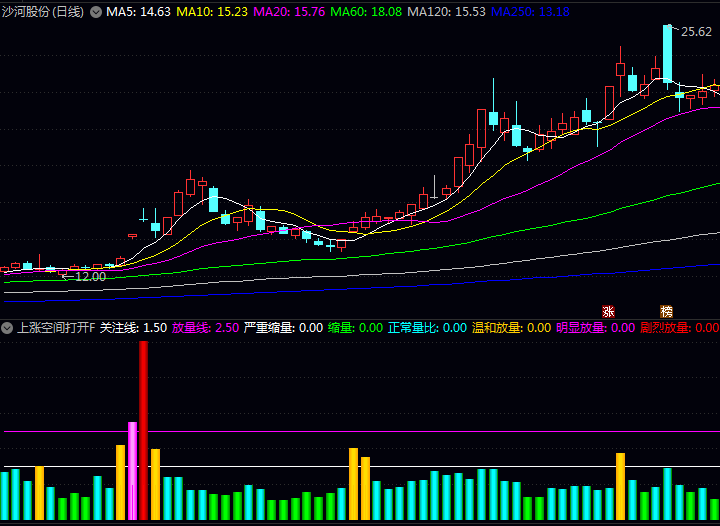Select the MA5: 14.63 indicator label
This screenshot has height=526, width=720.
(138, 12)
